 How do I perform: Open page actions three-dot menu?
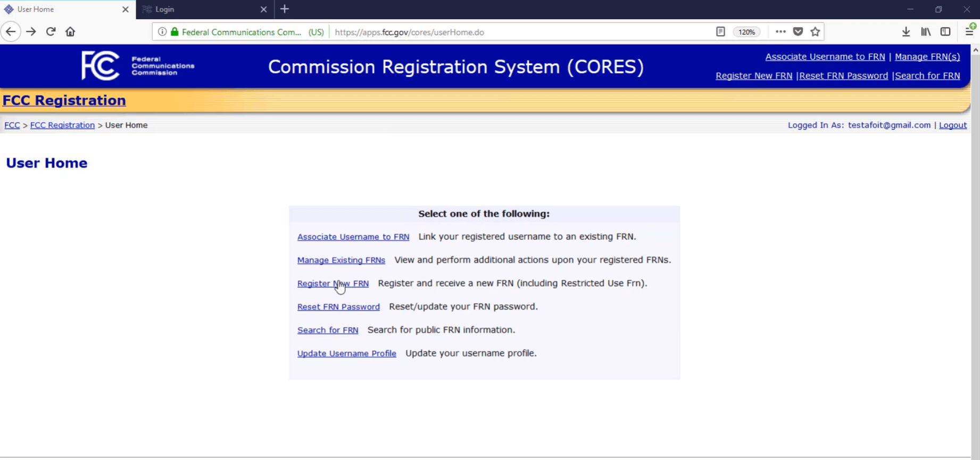pyautogui.click(x=780, y=32)
